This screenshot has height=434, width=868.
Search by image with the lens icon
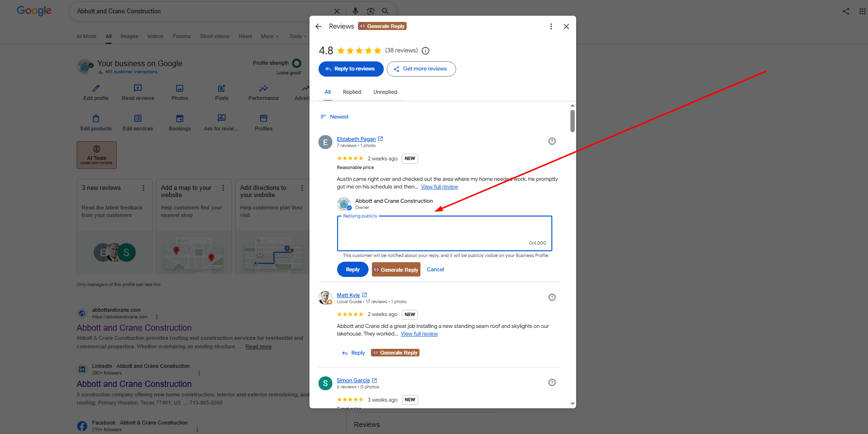click(x=370, y=11)
